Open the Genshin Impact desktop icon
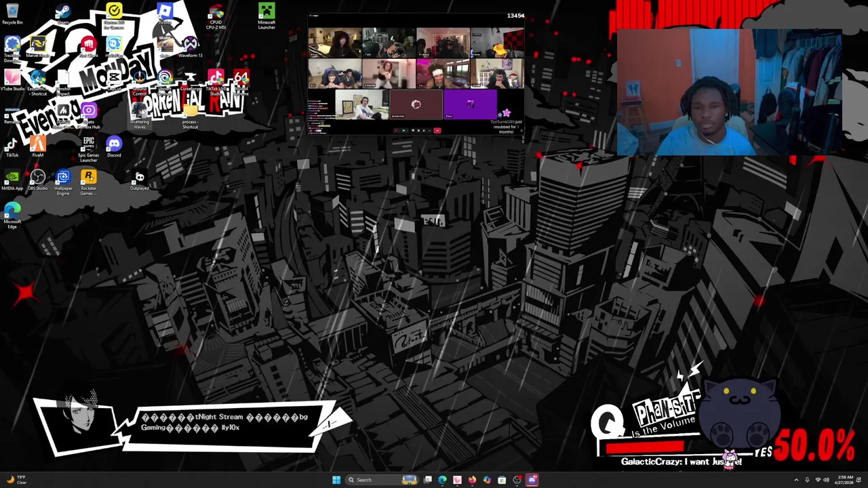Screen dimensions: 868x488 (62, 82)
